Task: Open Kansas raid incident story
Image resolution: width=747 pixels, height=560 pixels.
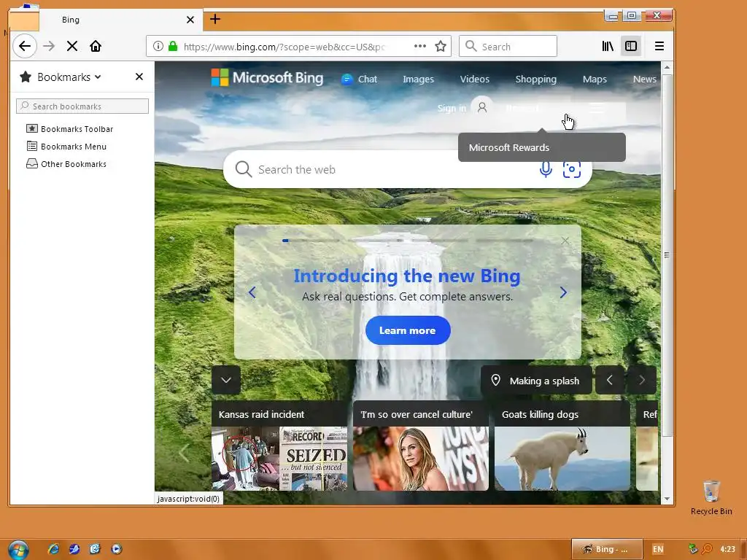Action: point(279,446)
